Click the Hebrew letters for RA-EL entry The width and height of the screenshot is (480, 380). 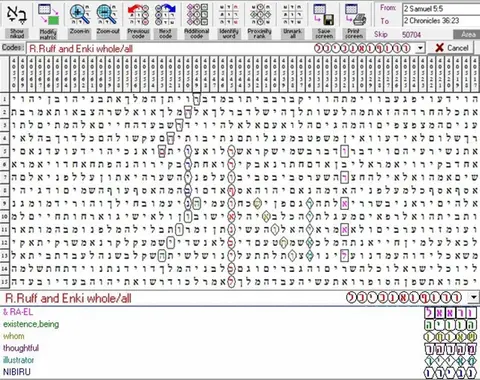pyautogui.click(x=450, y=313)
